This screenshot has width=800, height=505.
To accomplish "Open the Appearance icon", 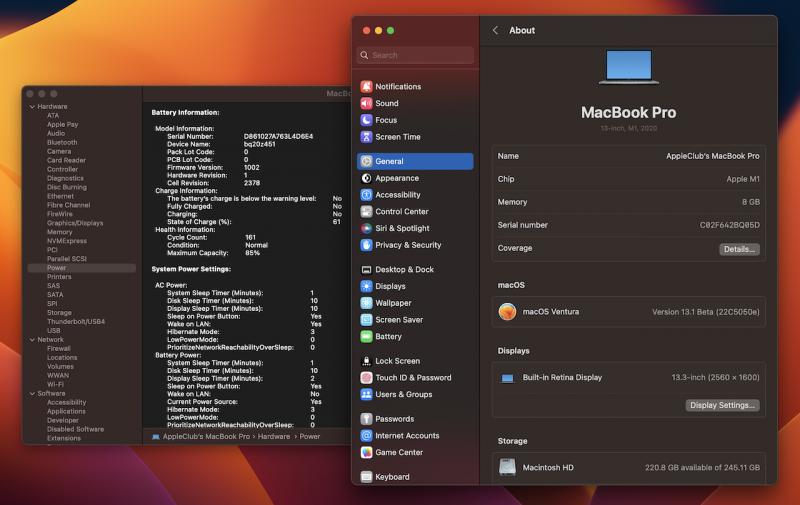I will click(366, 178).
